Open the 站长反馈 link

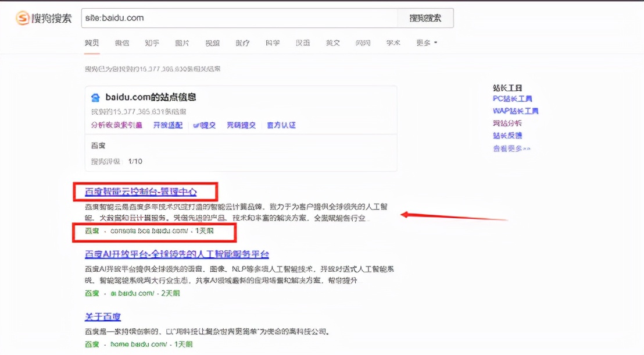point(507,136)
